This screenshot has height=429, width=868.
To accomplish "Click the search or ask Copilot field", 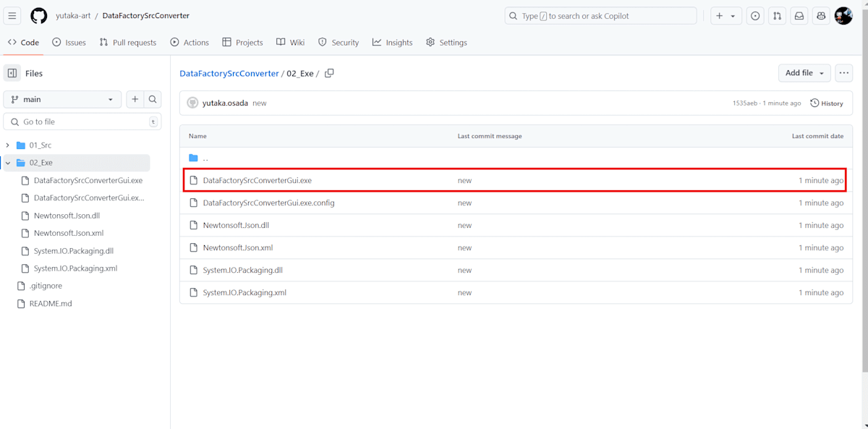I will pos(600,16).
